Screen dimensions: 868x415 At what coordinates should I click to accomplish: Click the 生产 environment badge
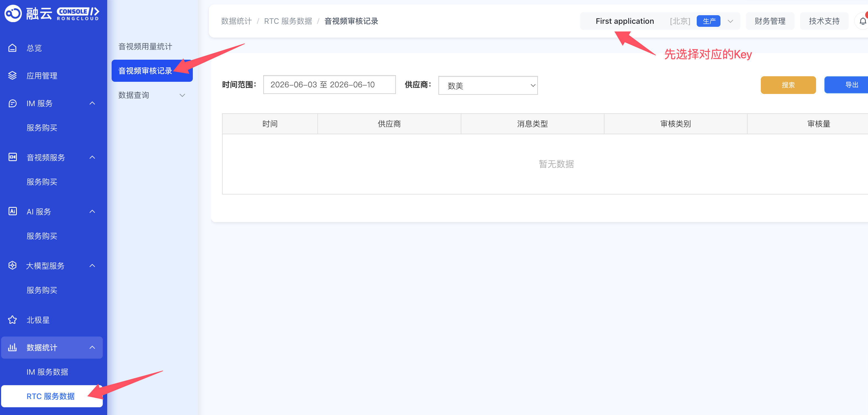click(708, 21)
